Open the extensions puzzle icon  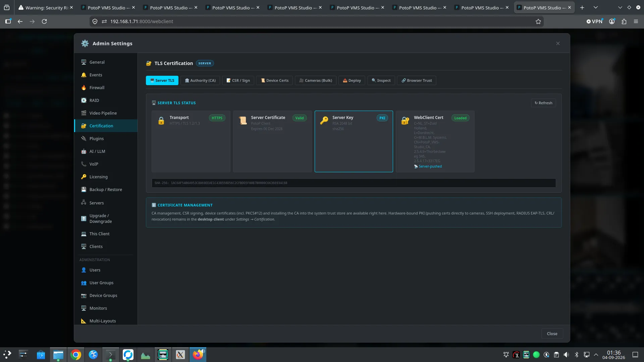624,21
